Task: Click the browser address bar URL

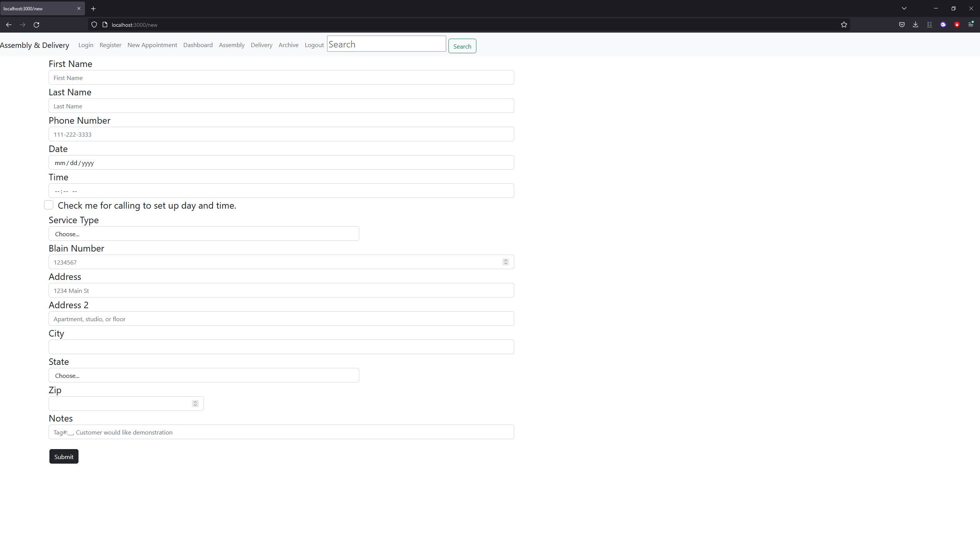Action: 134,25
